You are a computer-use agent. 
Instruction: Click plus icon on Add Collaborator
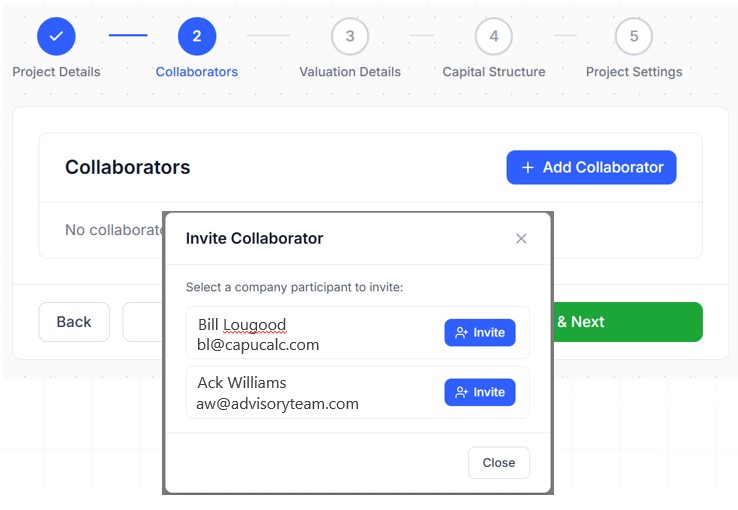click(528, 167)
